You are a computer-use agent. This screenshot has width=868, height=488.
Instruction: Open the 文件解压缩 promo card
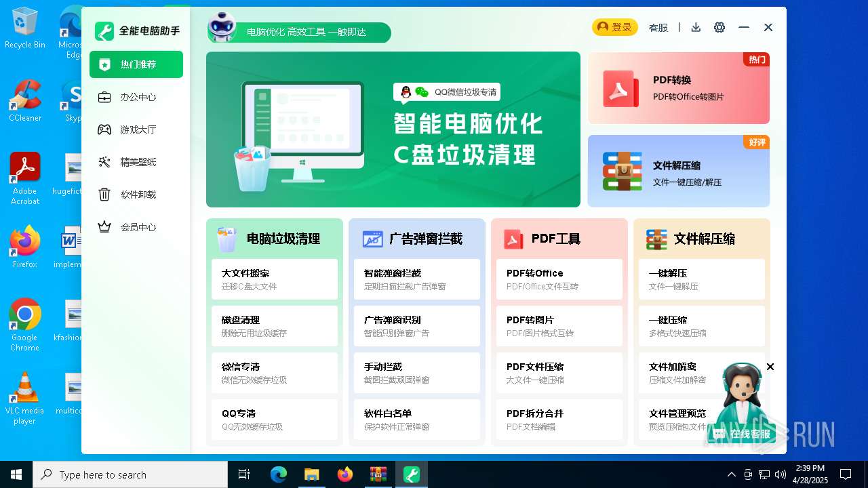679,171
